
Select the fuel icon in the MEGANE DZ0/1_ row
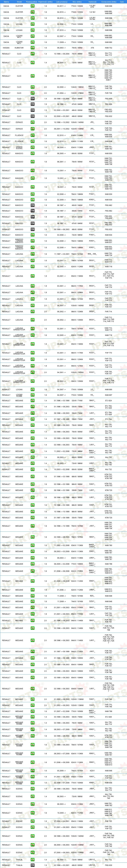pyautogui.click(x=33, y=601)
